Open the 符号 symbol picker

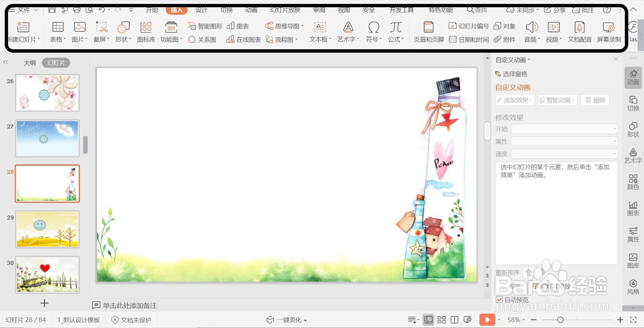[374, 32]
